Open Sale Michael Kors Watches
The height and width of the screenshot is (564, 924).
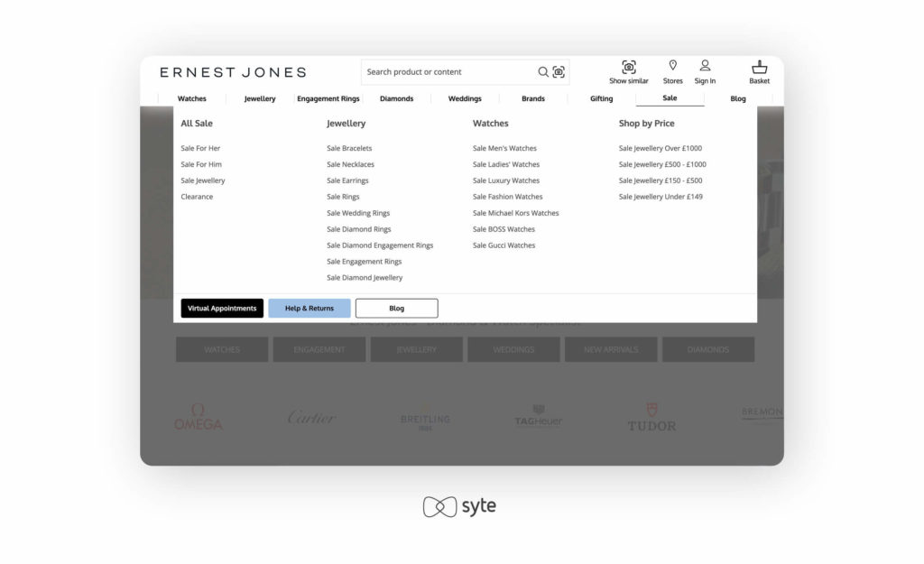coord(515,213)
